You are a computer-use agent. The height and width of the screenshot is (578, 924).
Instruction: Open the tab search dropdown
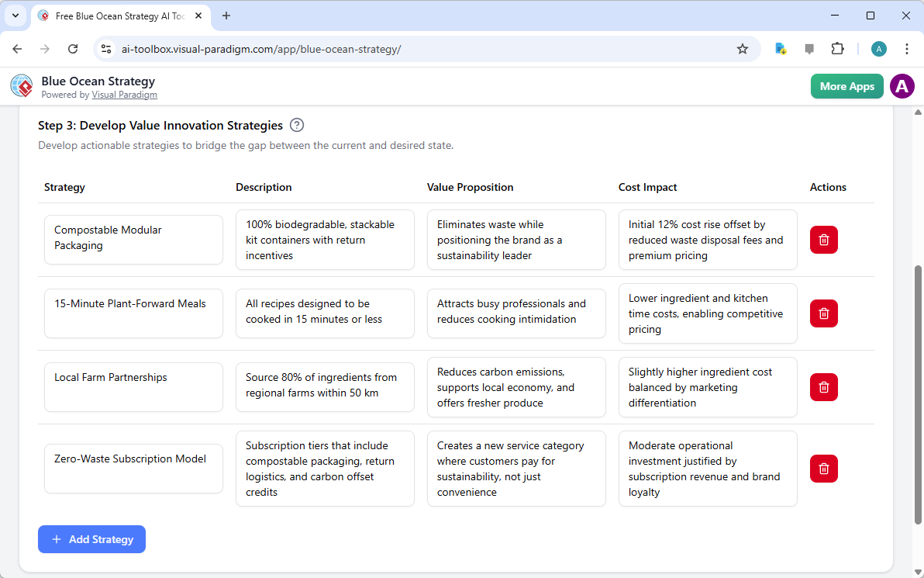point(15,16)
